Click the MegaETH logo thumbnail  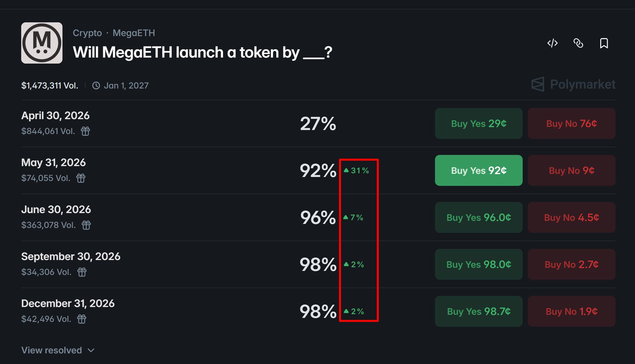click(42, 43)
